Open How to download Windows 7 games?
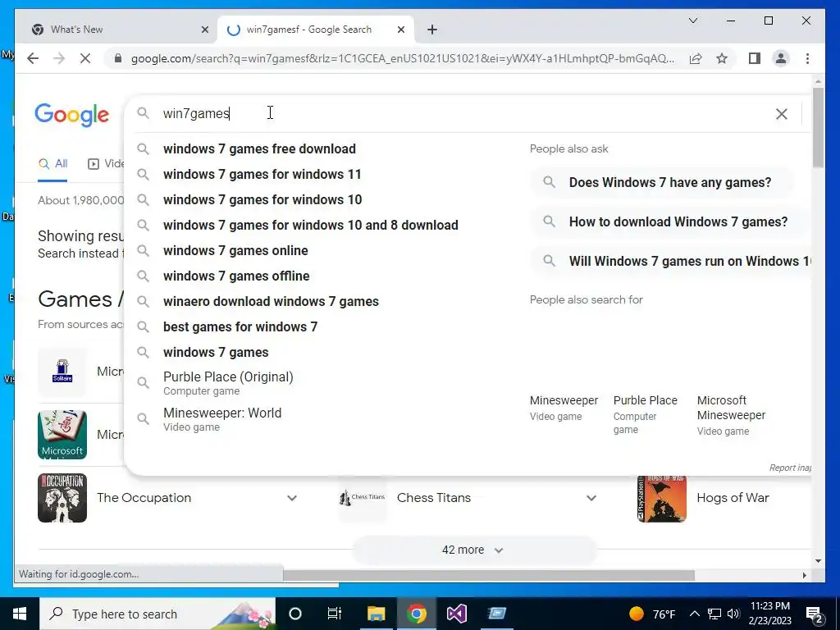 pos(670,221)
